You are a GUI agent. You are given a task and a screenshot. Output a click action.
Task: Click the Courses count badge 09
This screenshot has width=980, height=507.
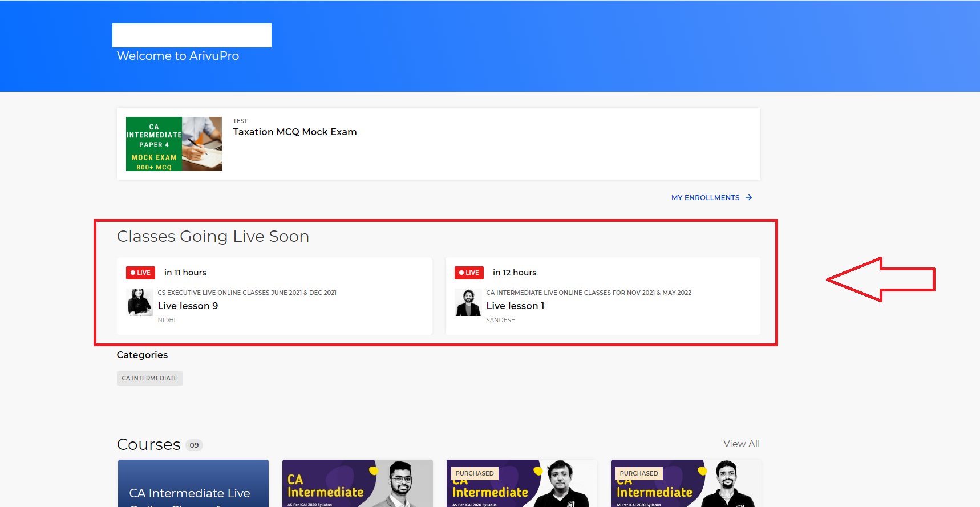[x=195, y=445]
